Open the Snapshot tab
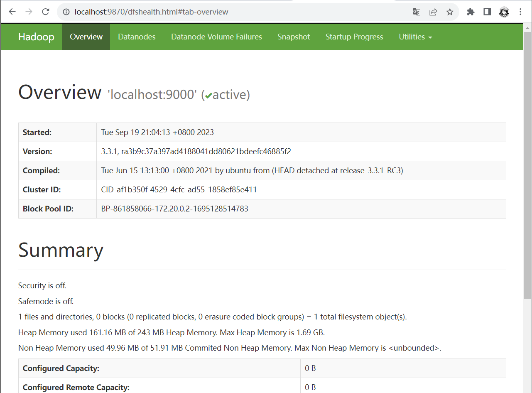 tap(294, 37)
